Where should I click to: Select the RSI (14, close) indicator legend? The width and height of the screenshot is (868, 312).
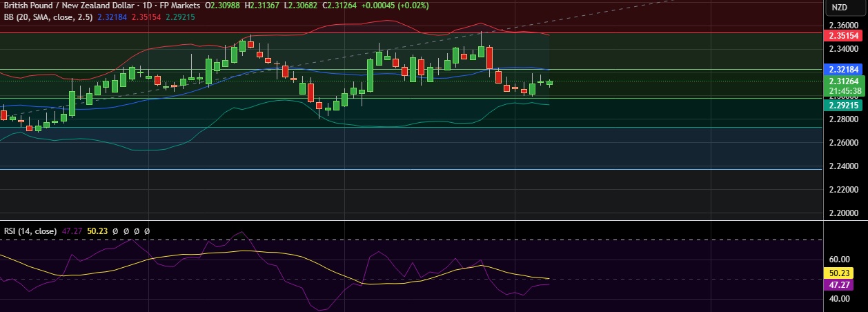30,231
